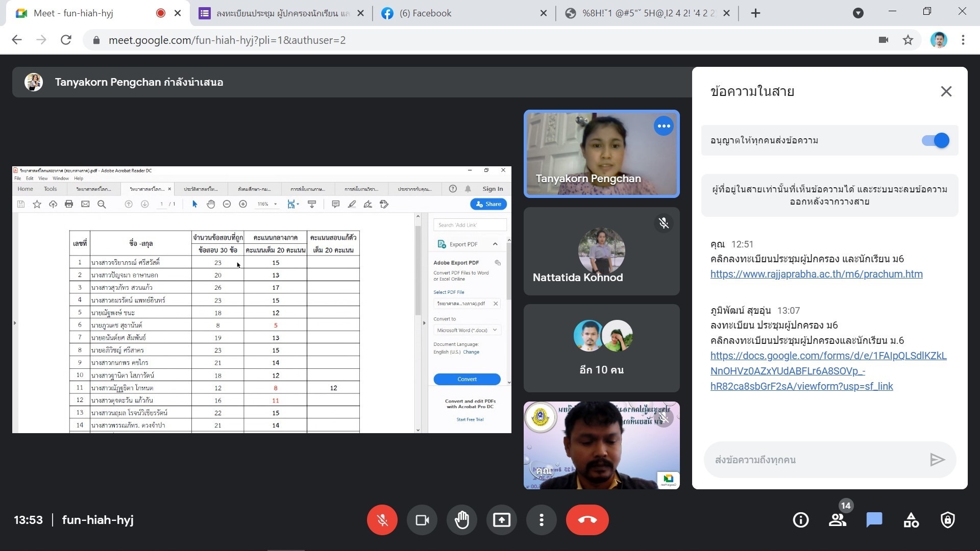
Task: Reload the Meet page
Action: point(66,40)
